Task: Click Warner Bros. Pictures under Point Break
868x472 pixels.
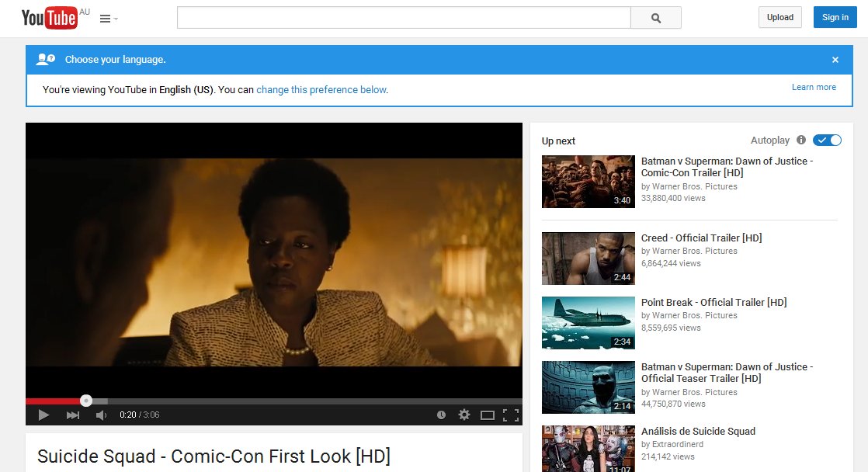Action: coord(695,315)
